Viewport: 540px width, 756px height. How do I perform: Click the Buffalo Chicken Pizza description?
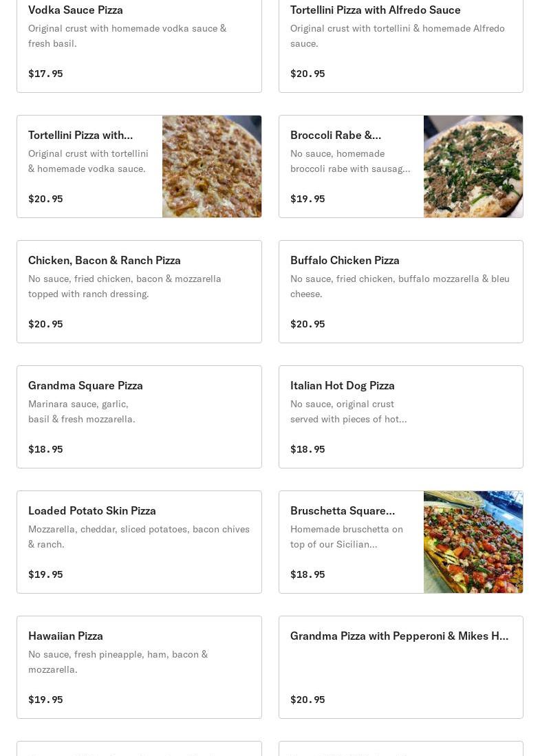pos(400,286)
